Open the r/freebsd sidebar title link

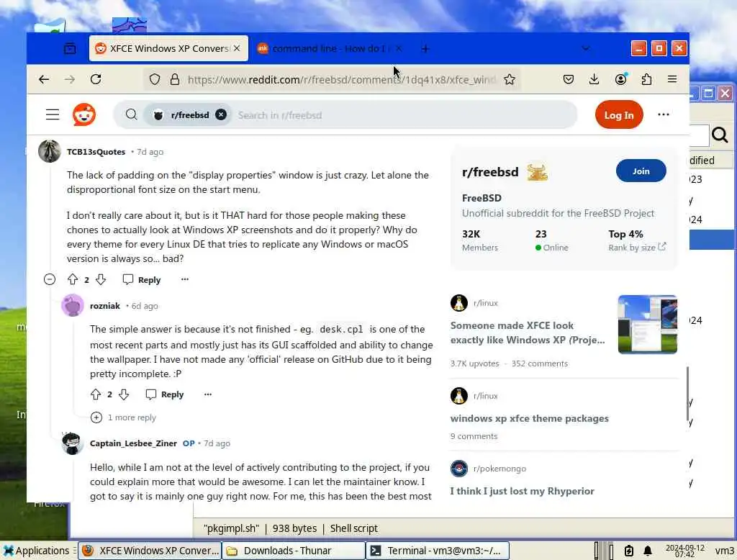490,172
